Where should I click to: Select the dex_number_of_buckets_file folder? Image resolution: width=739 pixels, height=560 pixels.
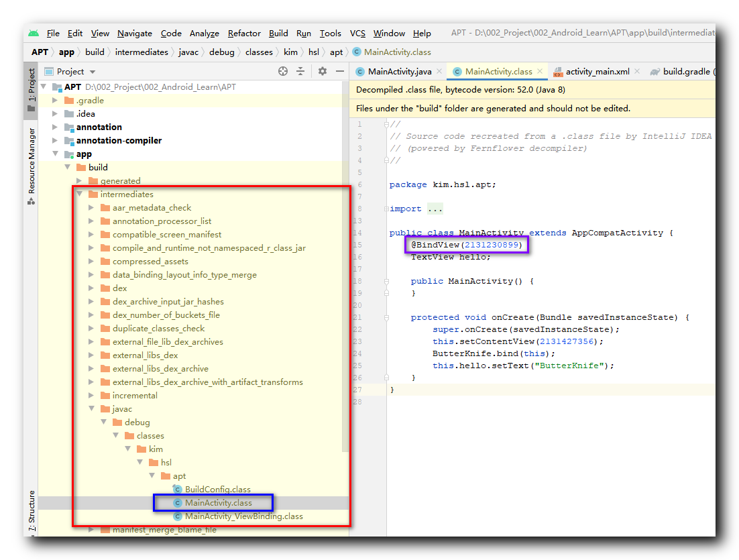(x=166, y=315)
